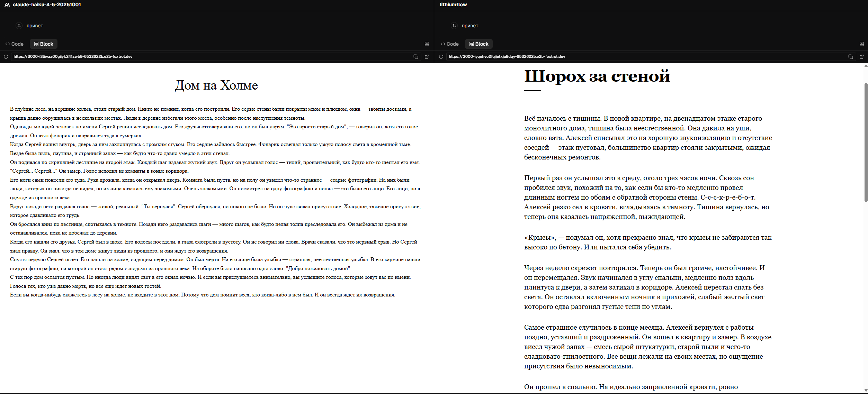Click the lithiumflow model name

[x=453, y=4]
